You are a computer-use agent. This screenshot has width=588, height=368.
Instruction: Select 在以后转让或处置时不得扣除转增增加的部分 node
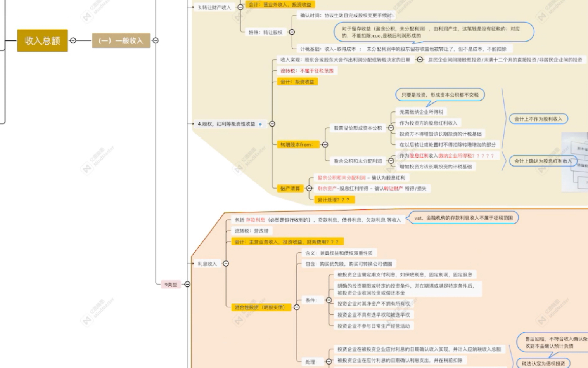coord(448,144)
